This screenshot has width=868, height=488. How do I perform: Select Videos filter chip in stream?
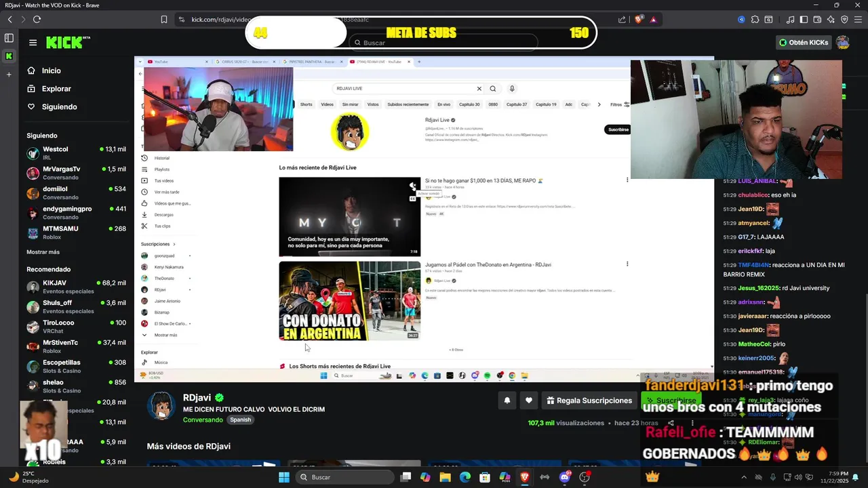327,104
